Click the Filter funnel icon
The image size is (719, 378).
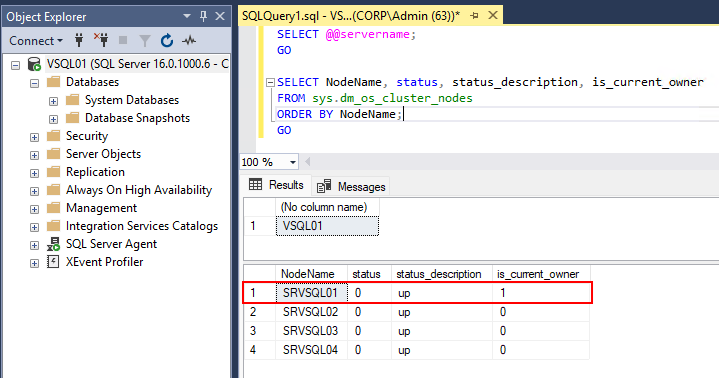(x=145, y=41)
